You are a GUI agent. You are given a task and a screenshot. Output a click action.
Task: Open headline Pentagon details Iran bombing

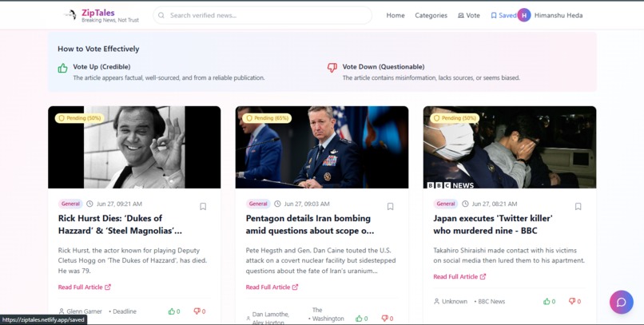310,224
